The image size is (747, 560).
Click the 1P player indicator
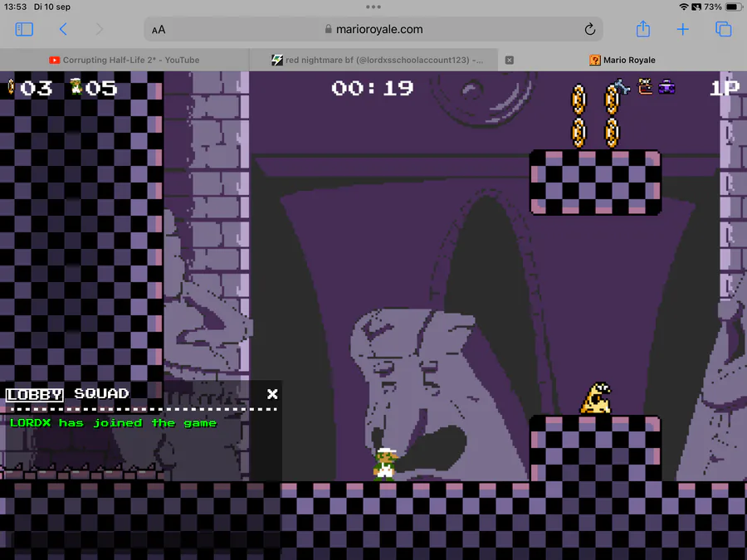725,88
